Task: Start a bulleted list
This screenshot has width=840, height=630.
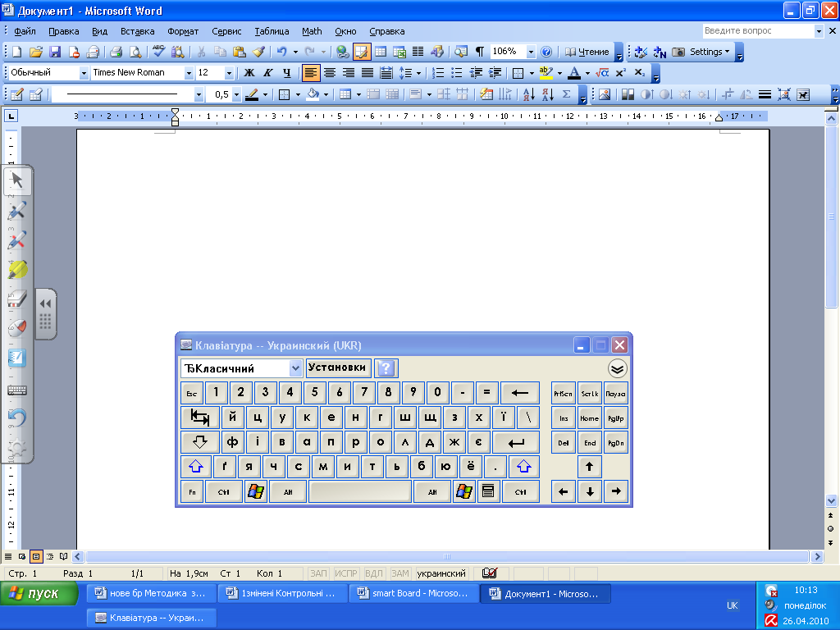Action: coord(456,72)
